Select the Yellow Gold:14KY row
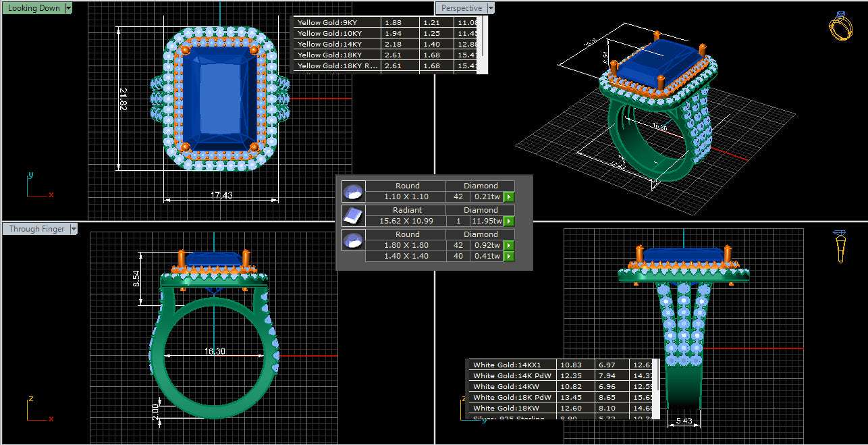868x445 pixels. 337,44
